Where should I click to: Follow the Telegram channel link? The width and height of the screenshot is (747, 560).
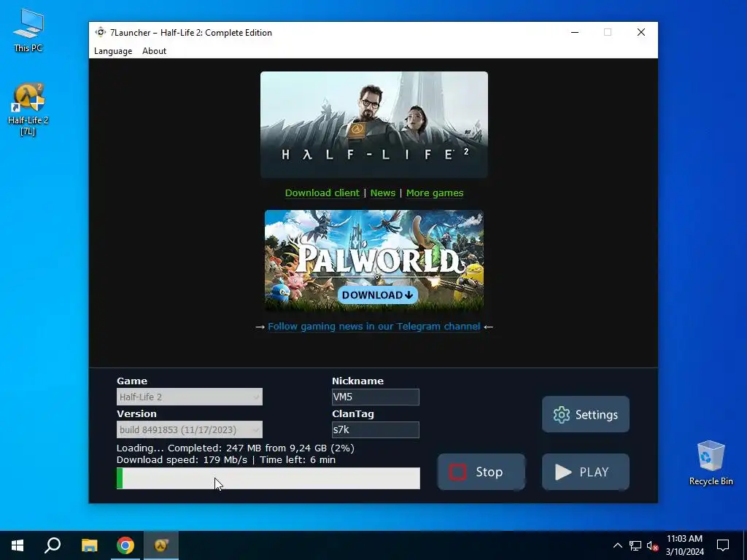pos(374,327)
